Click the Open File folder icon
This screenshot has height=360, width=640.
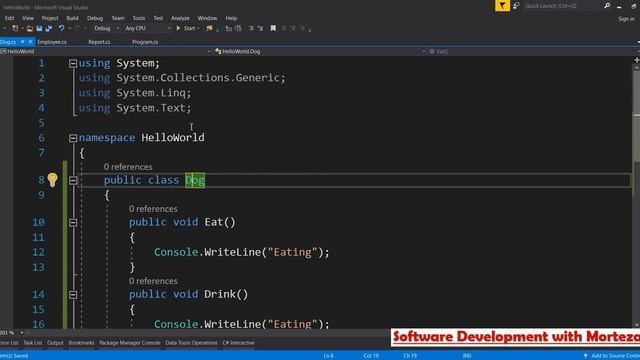(30, 28)
